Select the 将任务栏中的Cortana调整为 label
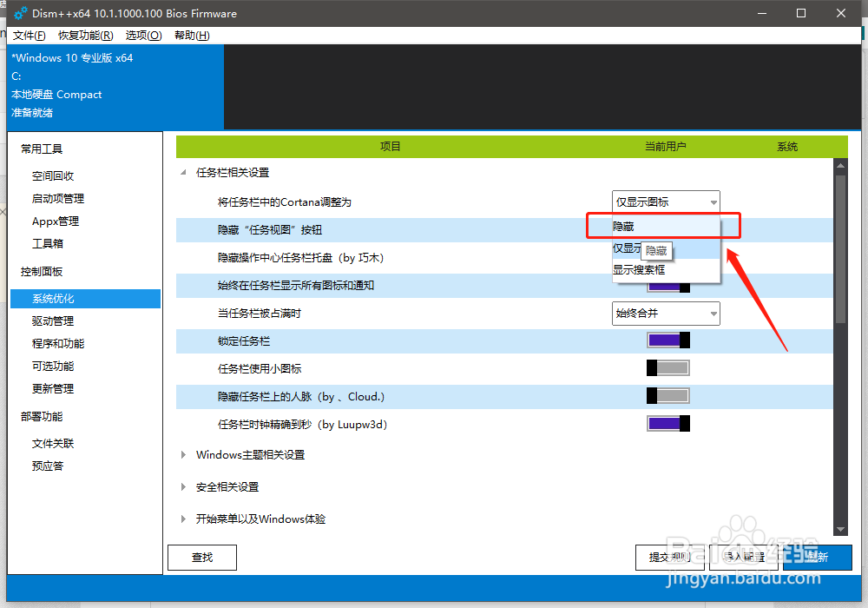868x608 pixels. 285,202
